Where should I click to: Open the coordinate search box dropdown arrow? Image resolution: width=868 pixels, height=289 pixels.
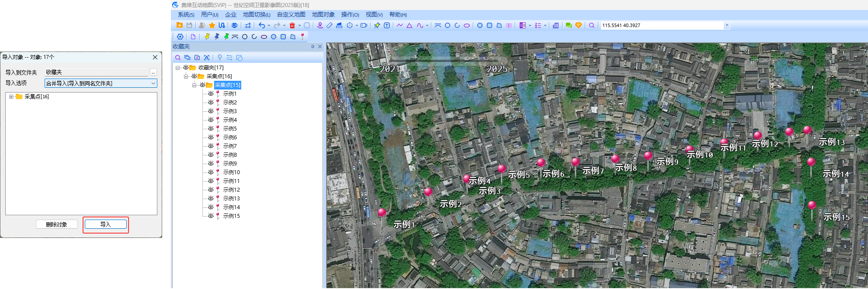coord(727,25)
